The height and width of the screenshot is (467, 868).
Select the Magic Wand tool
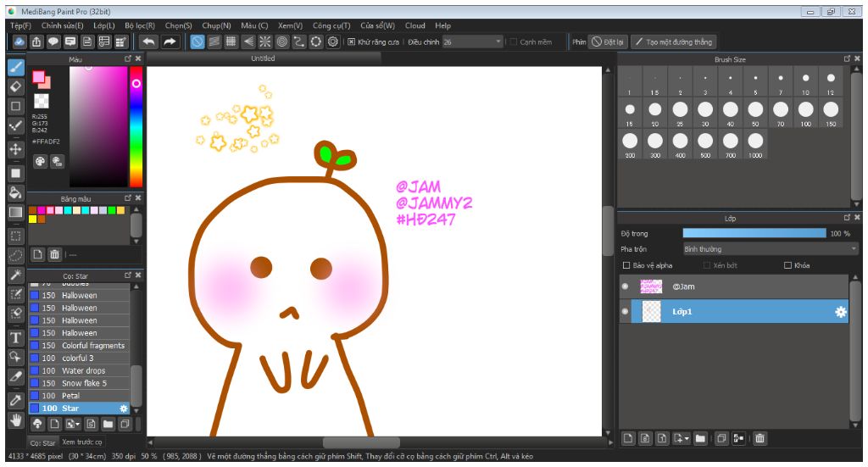point(15,275)
